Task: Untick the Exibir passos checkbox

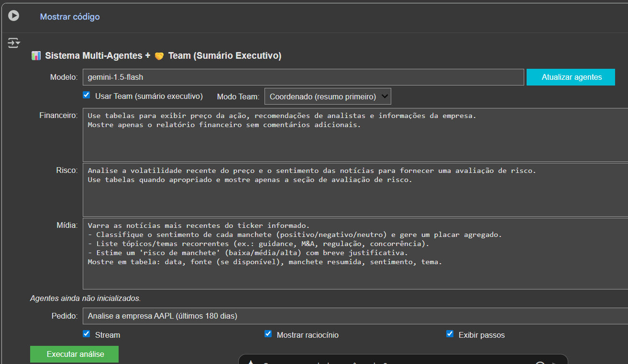Action: pyautogui.click(x=450, y=334)
